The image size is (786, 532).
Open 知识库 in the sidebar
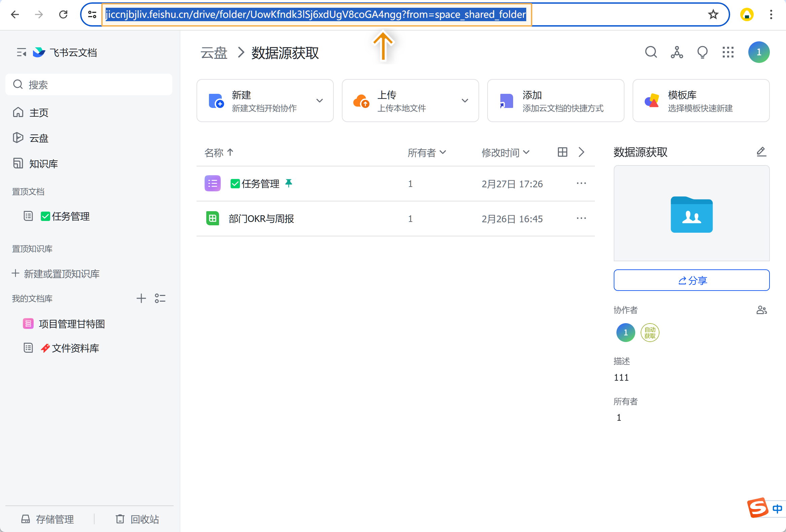(x=88, y=164)
